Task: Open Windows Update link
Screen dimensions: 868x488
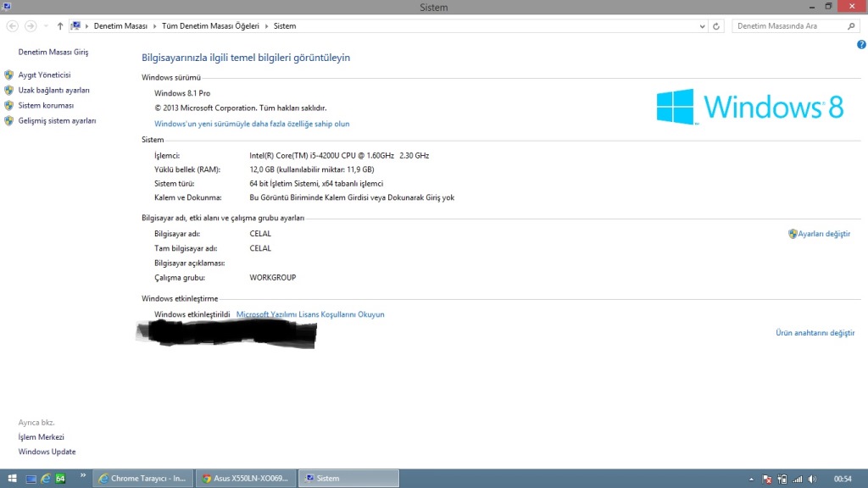Action: point(47,452)
